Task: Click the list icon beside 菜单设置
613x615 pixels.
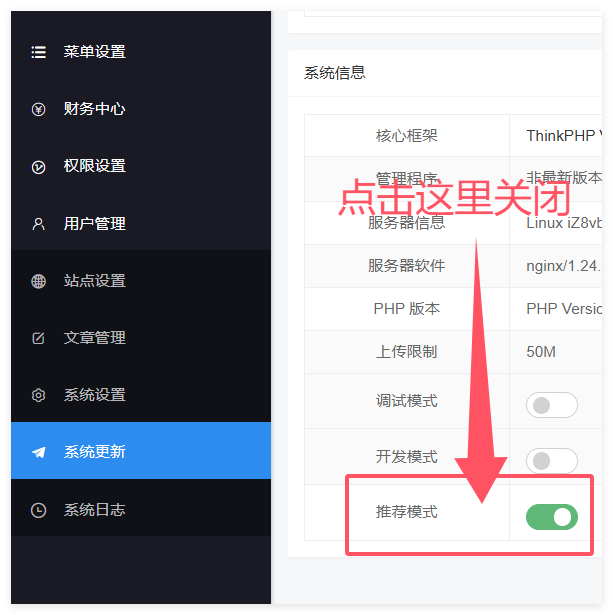Action: (x=38, y=52)
